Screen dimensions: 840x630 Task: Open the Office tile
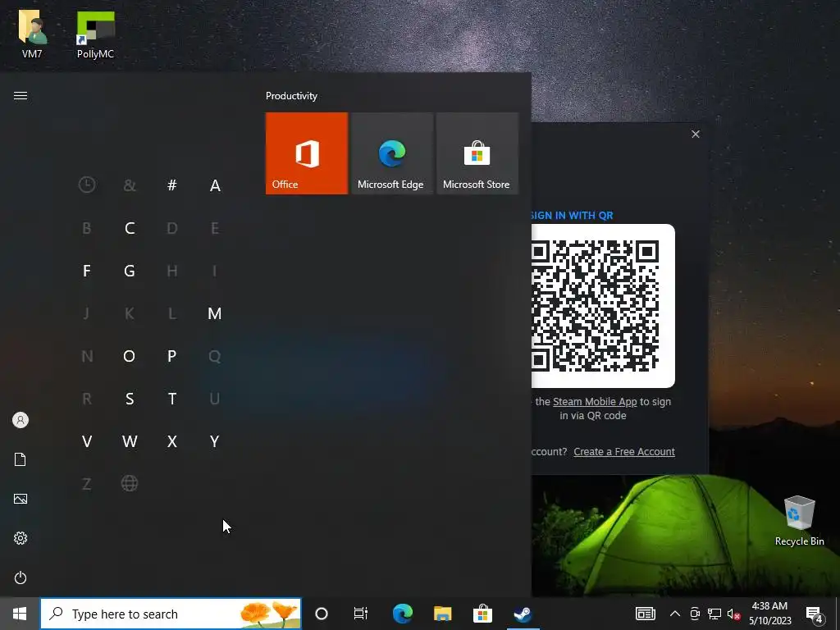(307, 153)
